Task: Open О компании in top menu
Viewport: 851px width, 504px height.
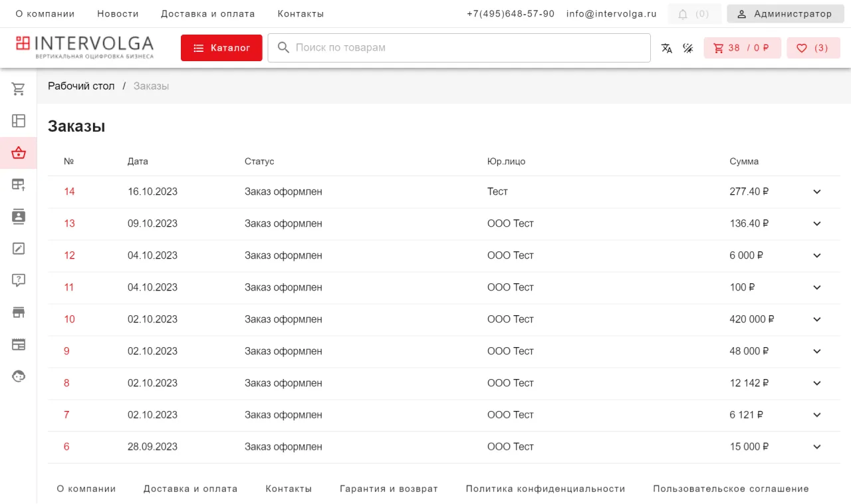Action: click(x=45, y=14)
